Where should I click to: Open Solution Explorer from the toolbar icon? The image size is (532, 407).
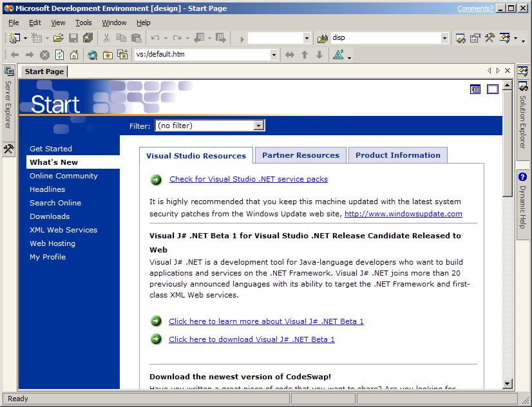460,39
